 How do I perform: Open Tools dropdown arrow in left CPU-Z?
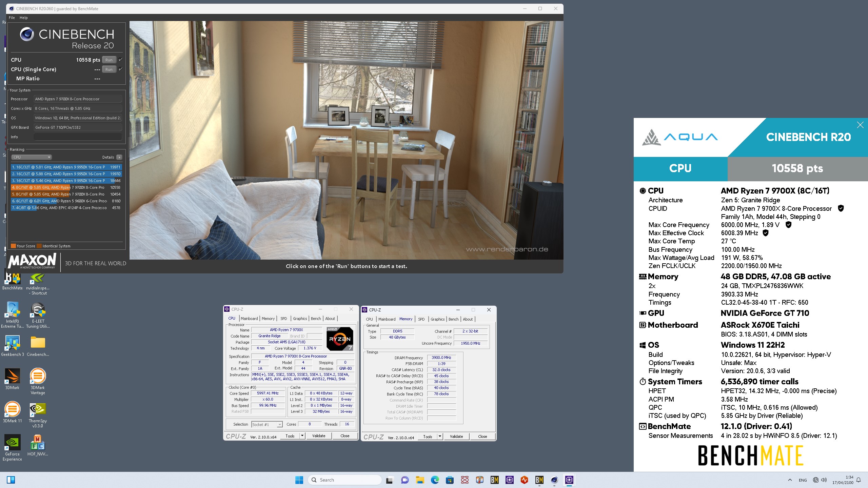(302, 436)
